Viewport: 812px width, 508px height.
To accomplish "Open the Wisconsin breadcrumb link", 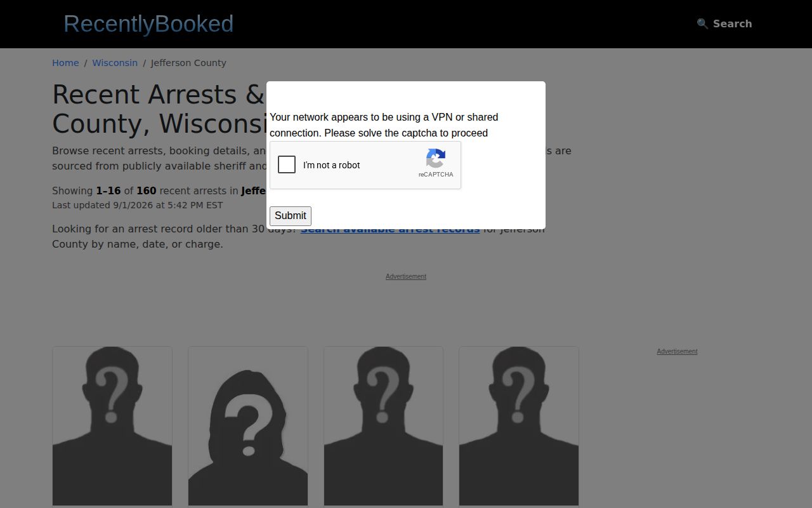I will 115,63.
